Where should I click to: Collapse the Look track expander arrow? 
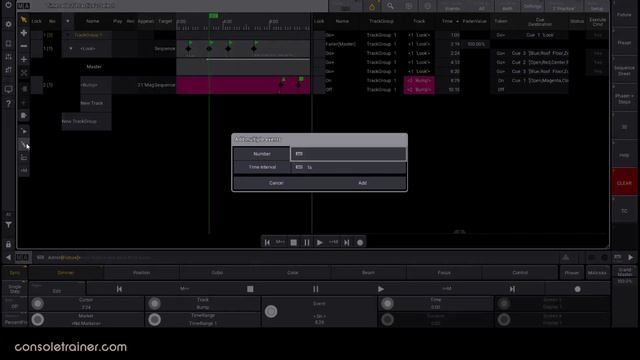pyautogui.click(x=71, y=49)
